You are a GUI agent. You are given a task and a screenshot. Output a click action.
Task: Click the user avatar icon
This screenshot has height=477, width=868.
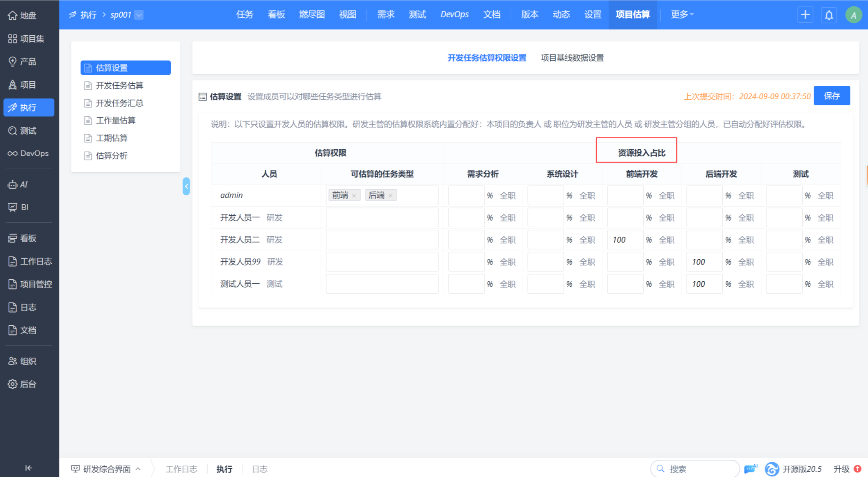[x=853, y=15]
